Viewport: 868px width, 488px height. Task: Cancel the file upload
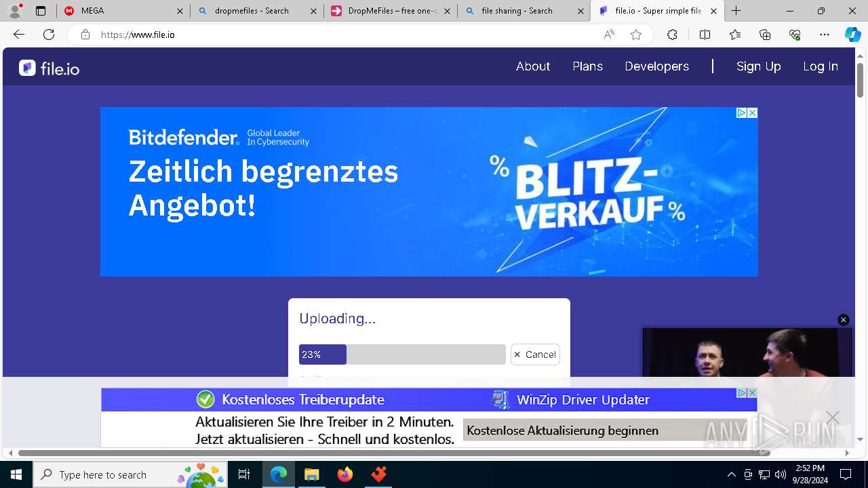[535, 354]
